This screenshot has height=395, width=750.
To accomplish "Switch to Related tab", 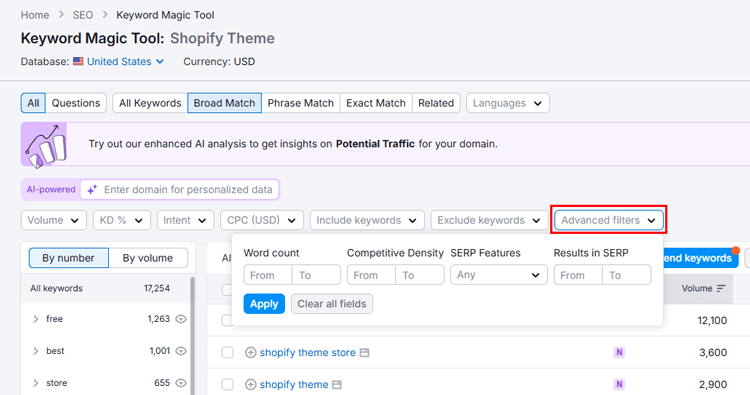I will pos(436,103).
